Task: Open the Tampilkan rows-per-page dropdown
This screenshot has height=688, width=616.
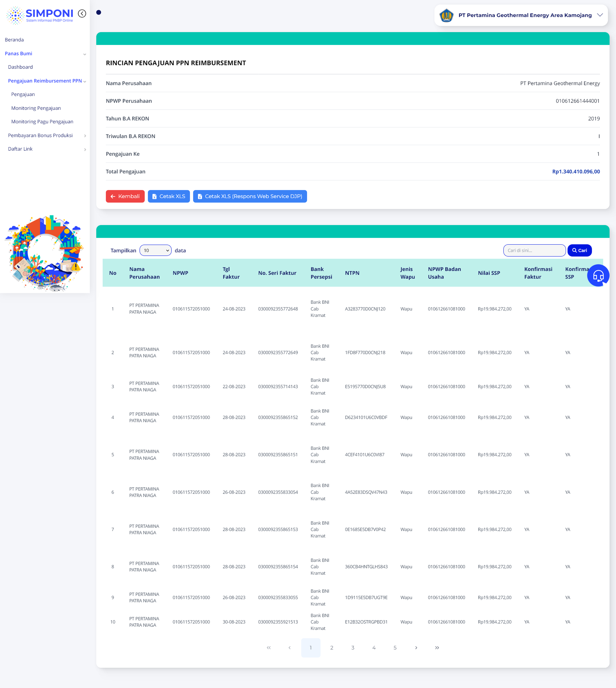Action: 156,250
